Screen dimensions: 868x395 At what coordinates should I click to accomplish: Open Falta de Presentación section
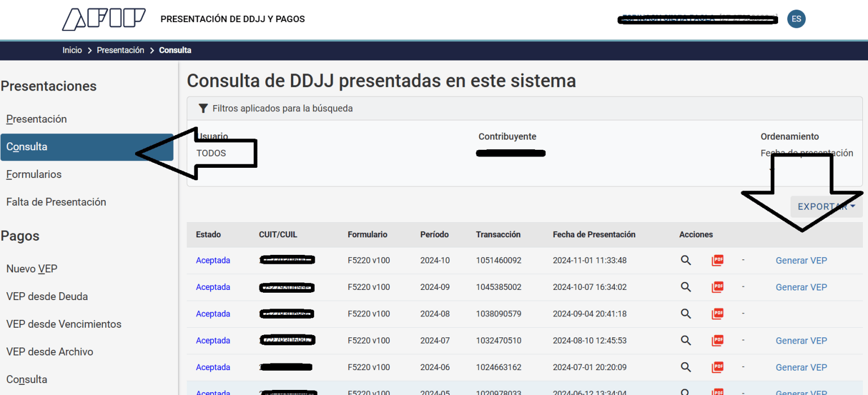(x=56, y=202)
